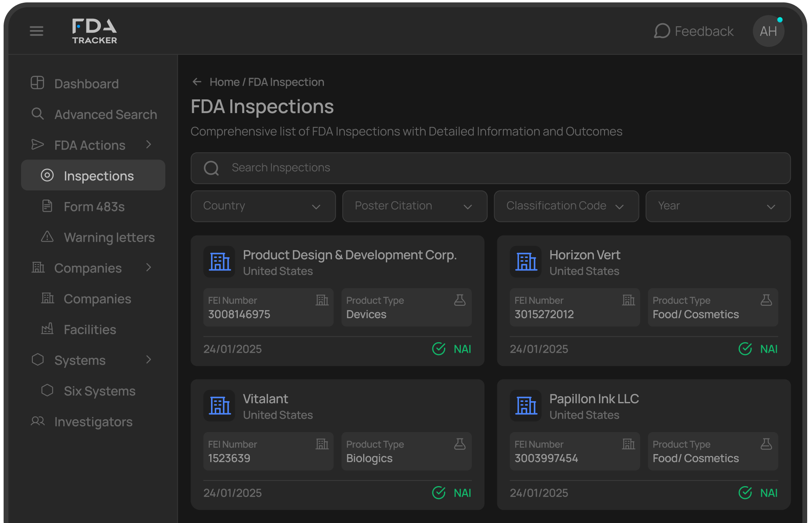The height and width of the screenshot is (523, 812).
Task: Open the Classification Code dropdown
Action: point(566,206)
